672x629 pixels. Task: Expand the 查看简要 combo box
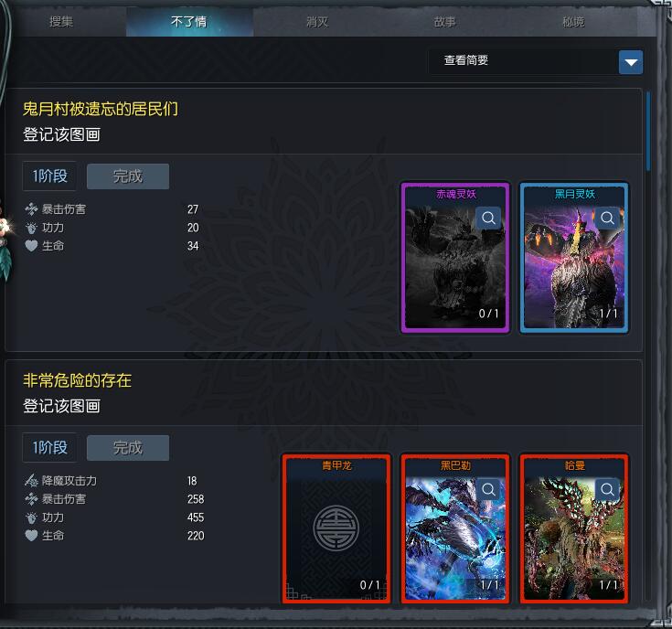[x=536, y=61]
